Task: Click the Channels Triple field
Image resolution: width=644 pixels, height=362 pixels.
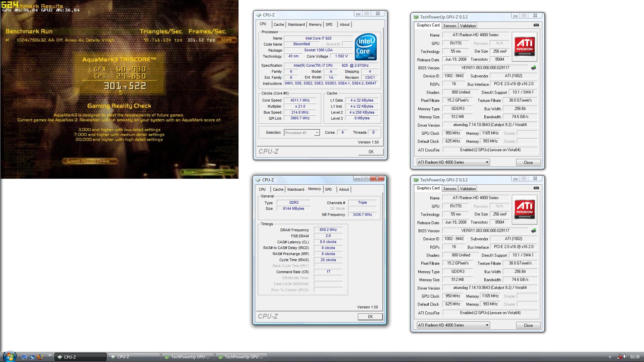Action: (x=362, y=202)
